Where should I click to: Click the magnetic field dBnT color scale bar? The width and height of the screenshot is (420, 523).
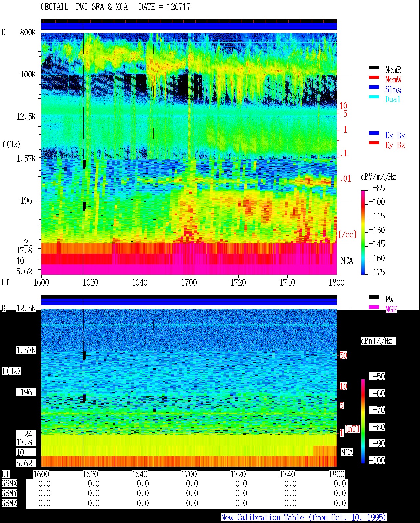tap(363, 421)
